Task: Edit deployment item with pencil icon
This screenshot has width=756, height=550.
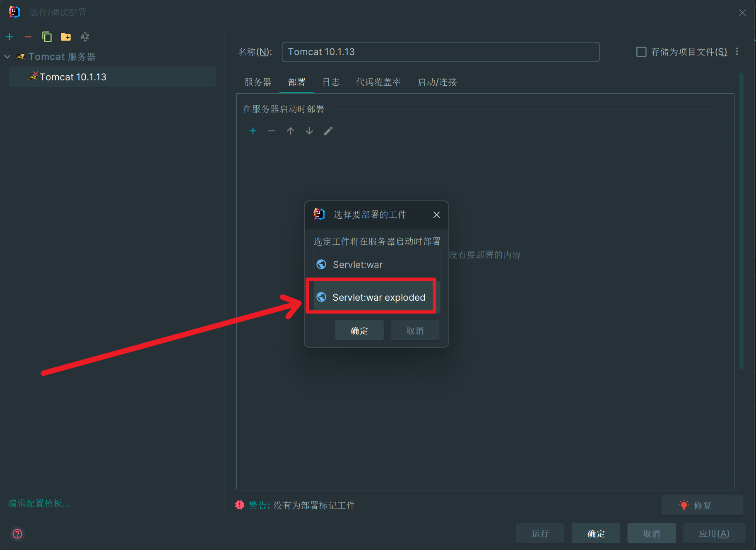Action: click(328, 131)
